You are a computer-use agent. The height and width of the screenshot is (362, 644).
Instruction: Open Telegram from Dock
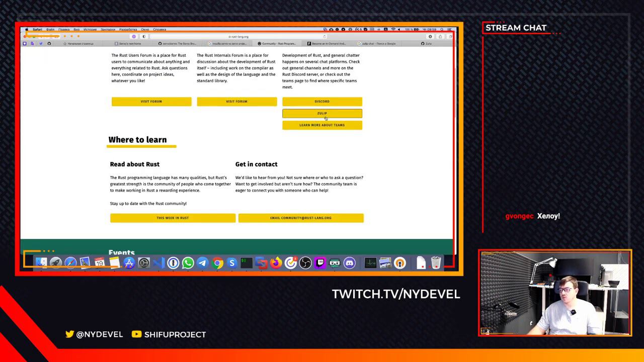[x=202, y=262]
